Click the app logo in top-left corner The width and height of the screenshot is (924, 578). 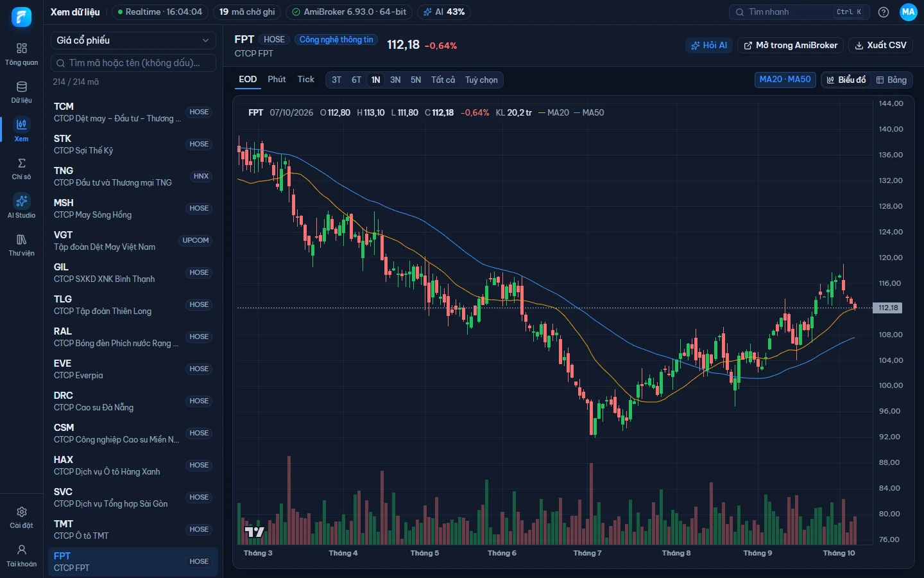[x=21, y=17]
